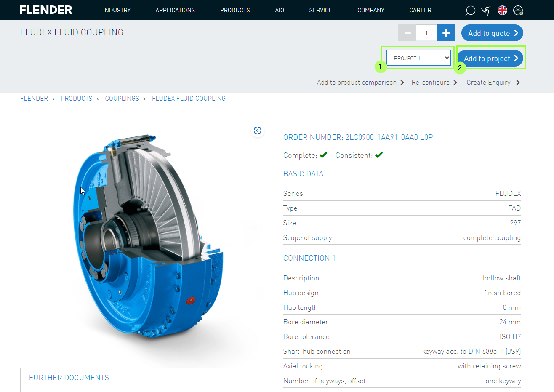
Task: Go to COUPLINGS breadcrumb
Action: tap(122, 99)
